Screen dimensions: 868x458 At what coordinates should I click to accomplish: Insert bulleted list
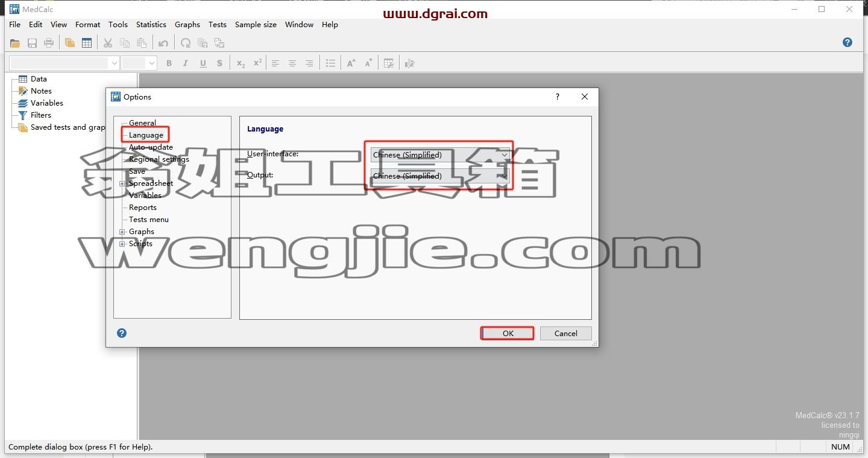coord(330,63)
